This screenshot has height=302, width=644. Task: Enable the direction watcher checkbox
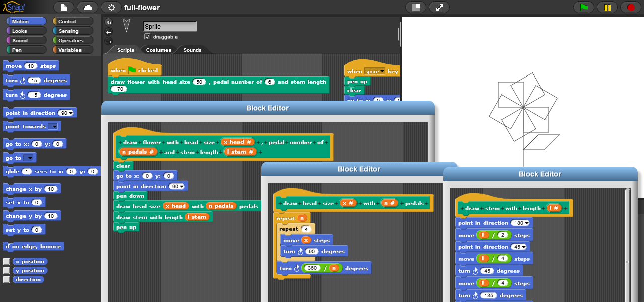click(x=6, y=280)
